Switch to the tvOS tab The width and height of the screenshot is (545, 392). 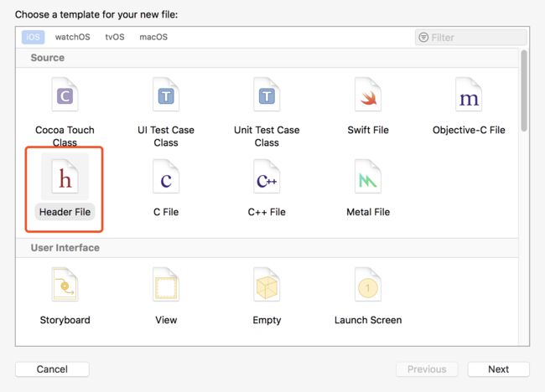click(115, 37)
